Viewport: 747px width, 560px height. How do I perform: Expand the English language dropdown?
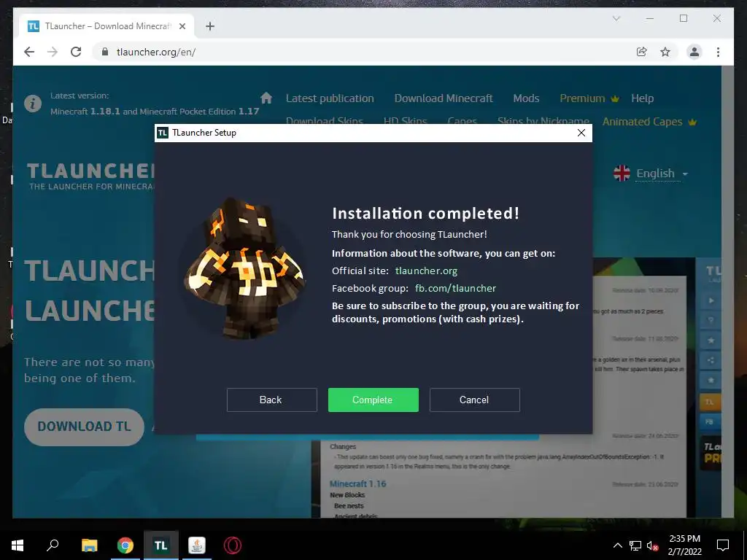pos(662,174)
